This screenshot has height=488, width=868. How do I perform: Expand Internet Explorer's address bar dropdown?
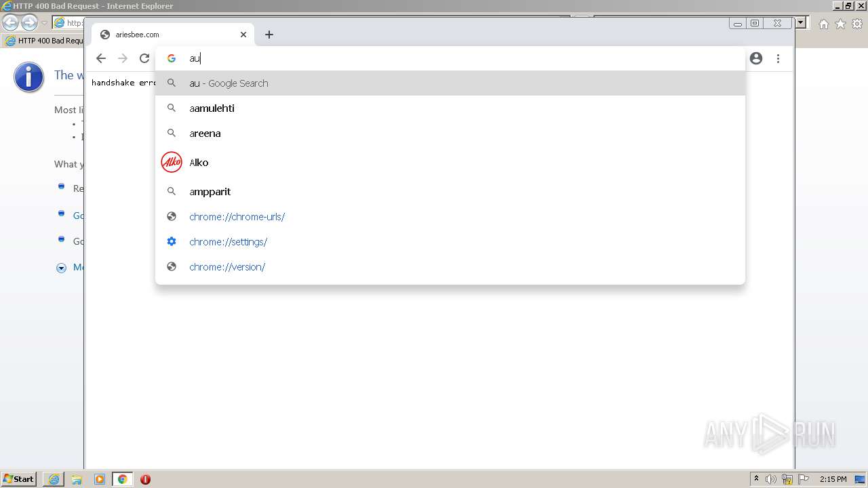801,23
